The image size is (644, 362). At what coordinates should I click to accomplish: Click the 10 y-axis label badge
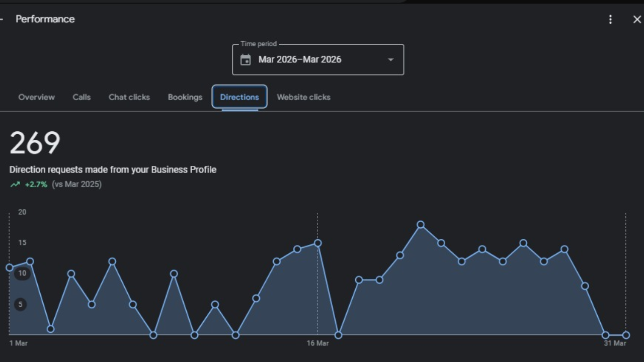coord(22,274)
